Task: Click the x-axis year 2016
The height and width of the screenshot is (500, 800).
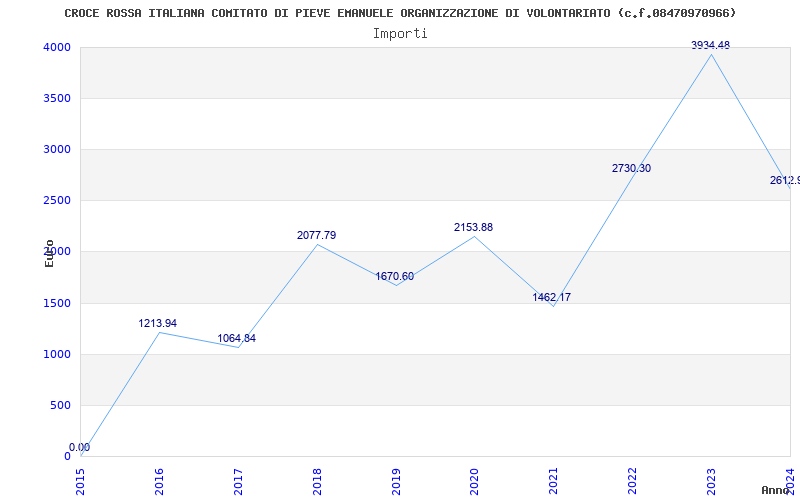Action: (159, 482)
